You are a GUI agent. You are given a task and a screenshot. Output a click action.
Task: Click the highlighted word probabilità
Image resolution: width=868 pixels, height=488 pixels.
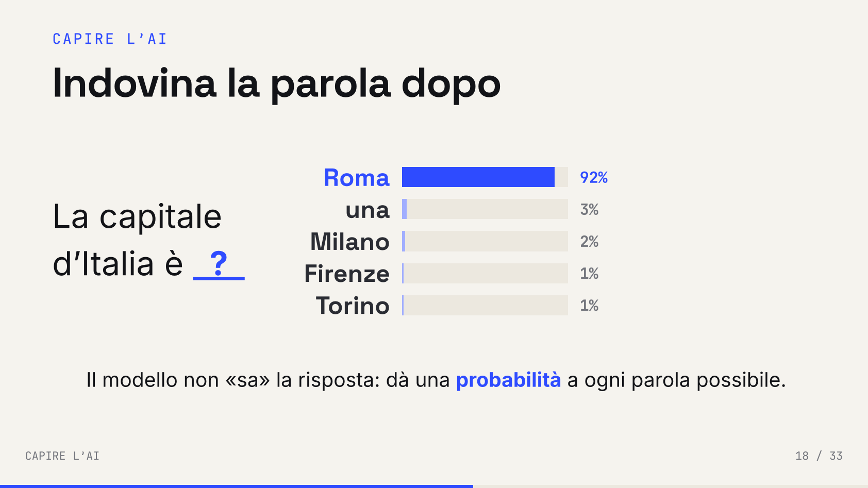[508, 380]
